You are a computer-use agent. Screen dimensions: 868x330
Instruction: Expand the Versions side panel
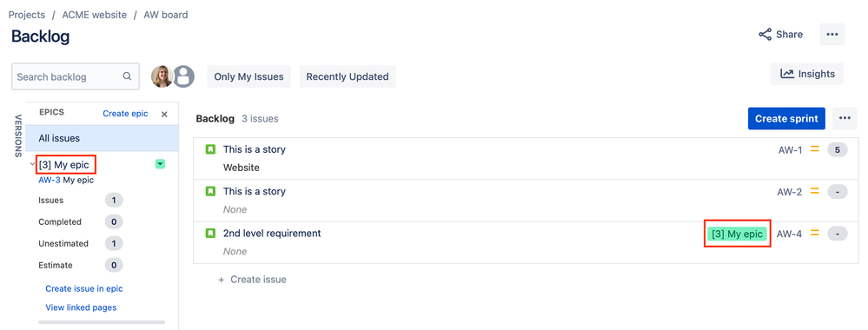coord(17,136)
